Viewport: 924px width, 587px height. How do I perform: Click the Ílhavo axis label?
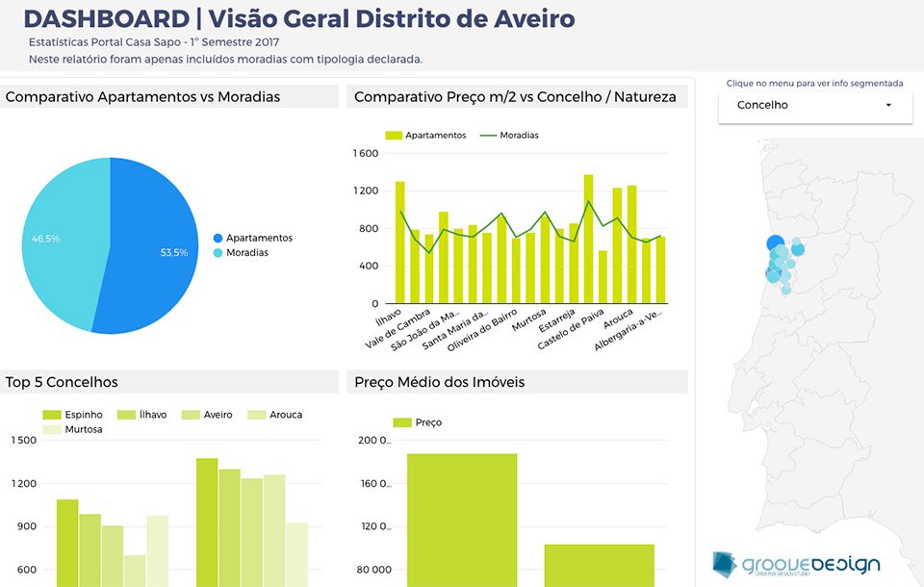389,317
